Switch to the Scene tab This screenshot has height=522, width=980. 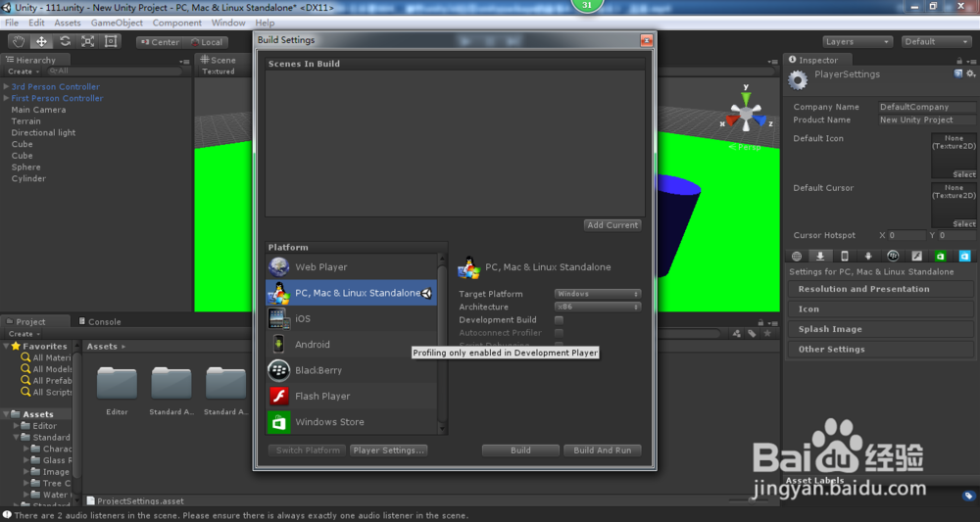point(219,60)
